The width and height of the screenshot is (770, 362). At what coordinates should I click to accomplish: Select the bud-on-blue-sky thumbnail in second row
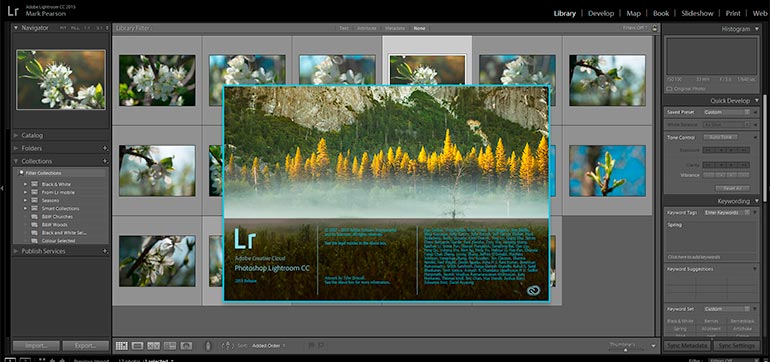tap(607, 170)
